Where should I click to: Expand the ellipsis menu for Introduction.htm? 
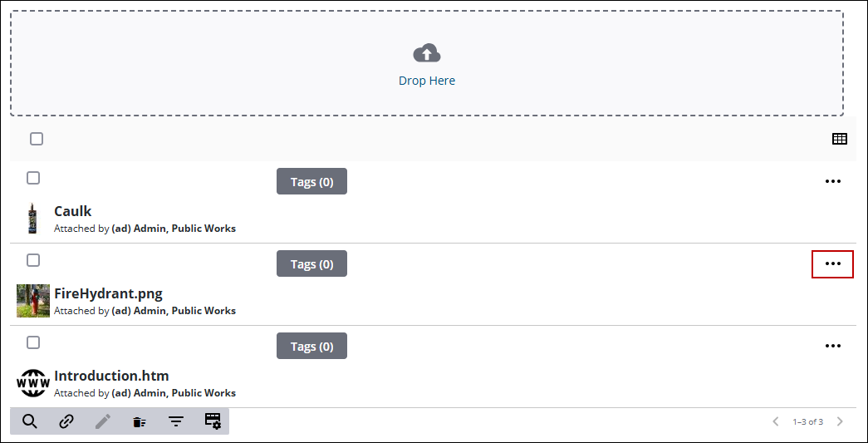click(x=832, y=346)
